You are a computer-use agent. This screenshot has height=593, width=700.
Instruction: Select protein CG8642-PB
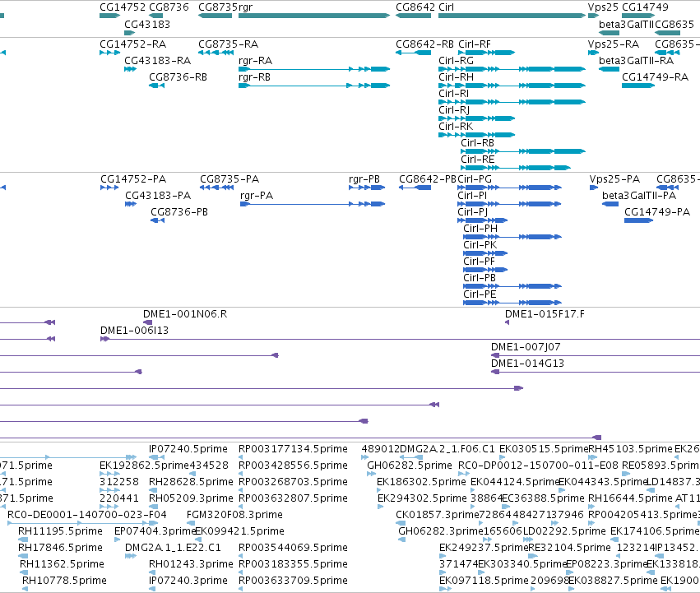point(428,179)
